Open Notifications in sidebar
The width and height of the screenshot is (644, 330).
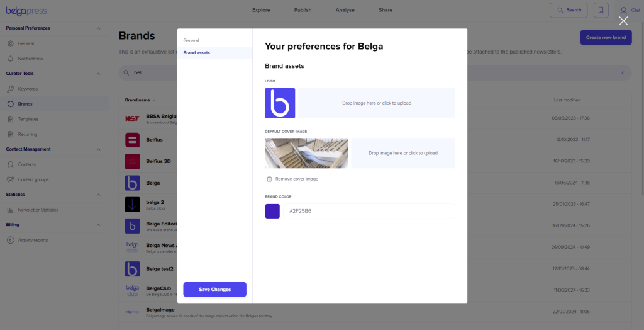[x=30, y=59]
